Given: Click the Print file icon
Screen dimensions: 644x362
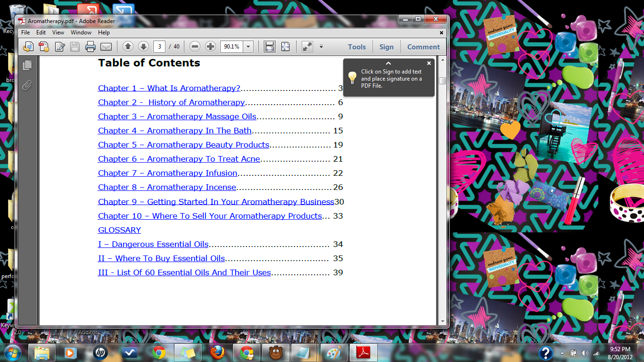Looking at the screenshot, I should [91, 47].
